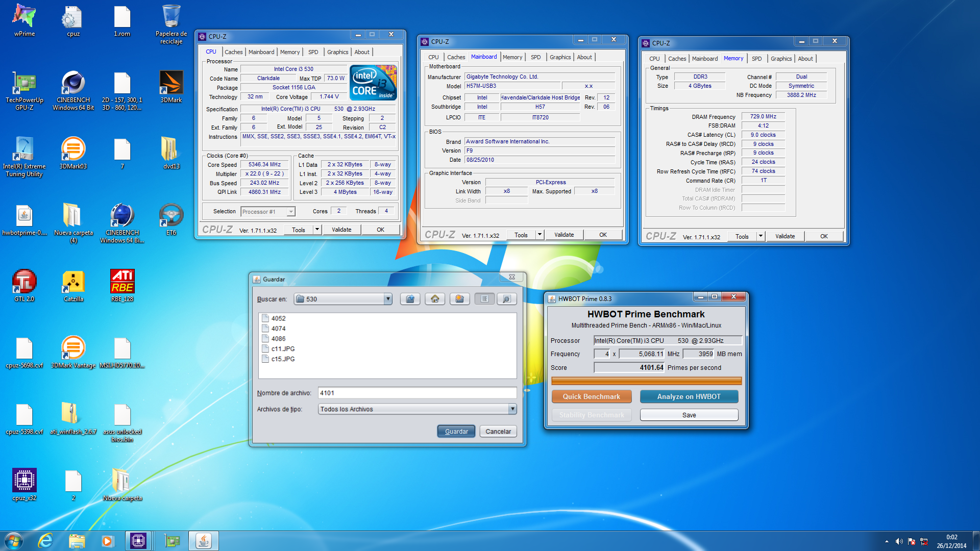
Task: Open the 3DMark desktop shortcut
Action: pos(171,87)
